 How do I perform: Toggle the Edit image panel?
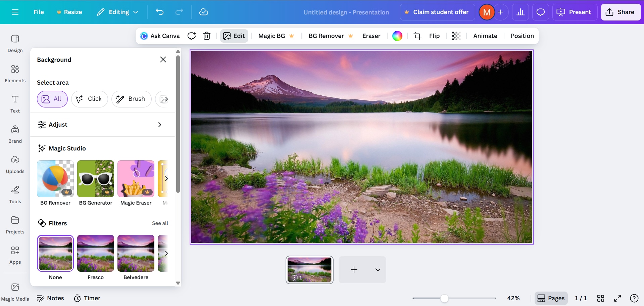tap(234, 36)
